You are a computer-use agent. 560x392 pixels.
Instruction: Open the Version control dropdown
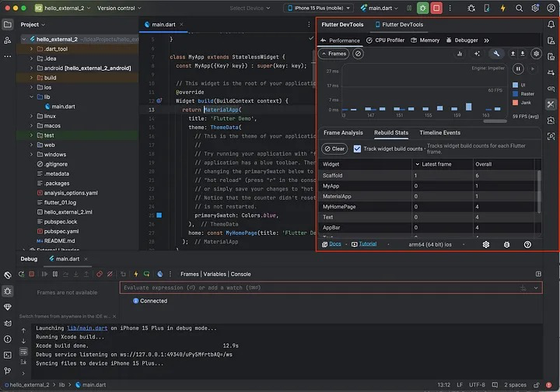click(x=119, y=8)
